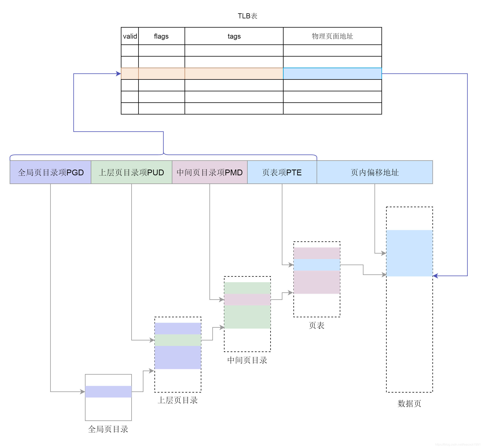Click the '上层页目录' label
482x448 pixels.
178,400
